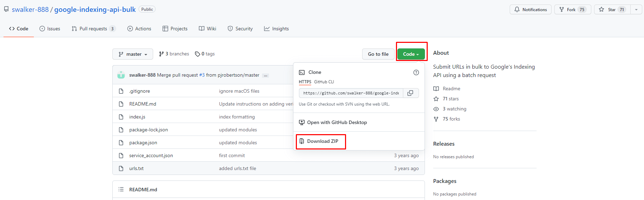Screen dimensions: 644x200
Task: Click the swalker-888 avatar in commit row
Action: pos(121,75)
